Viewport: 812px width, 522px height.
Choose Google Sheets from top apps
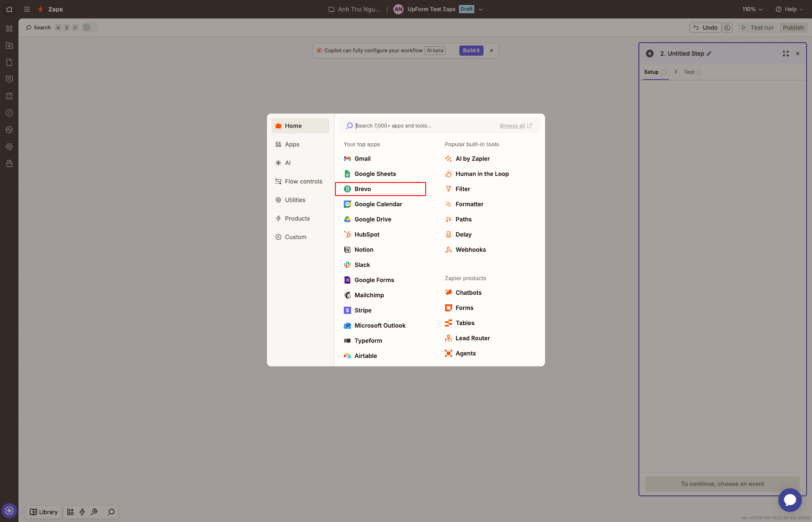point(381,174)
